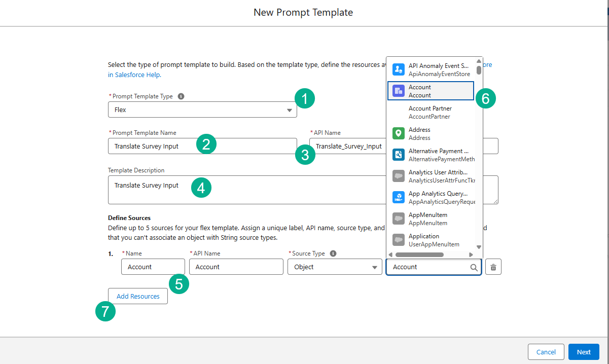Viewport: 609px width, 364px height.
Task: Open the Source Type Object dropdown
Action: tap(335, 267)
